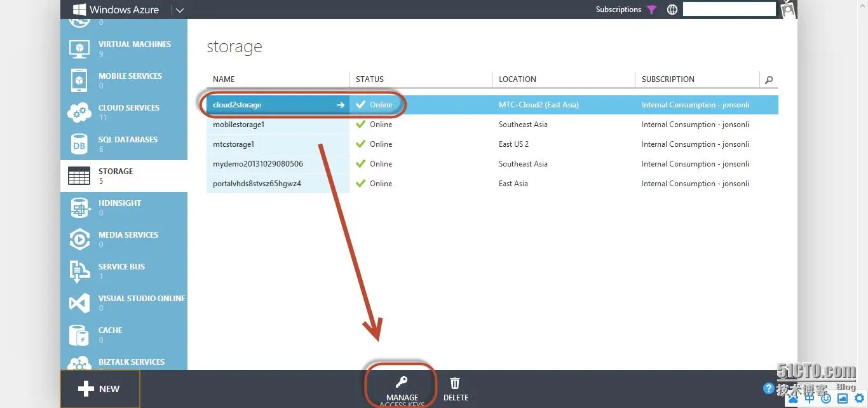Click Online status of mobilestorage1
The width and height of the screenshot is (868, 408).
tap(381, 125)
